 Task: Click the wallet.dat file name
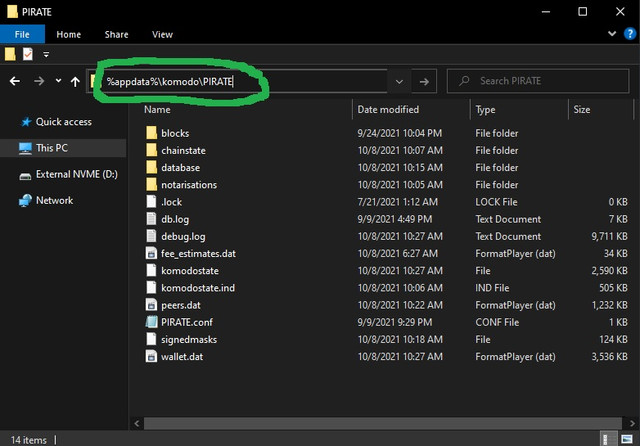click(182, 357)
